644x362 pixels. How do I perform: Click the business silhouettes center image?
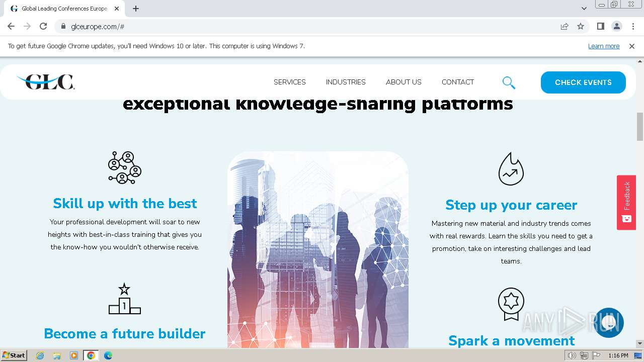tap(318, 250)
